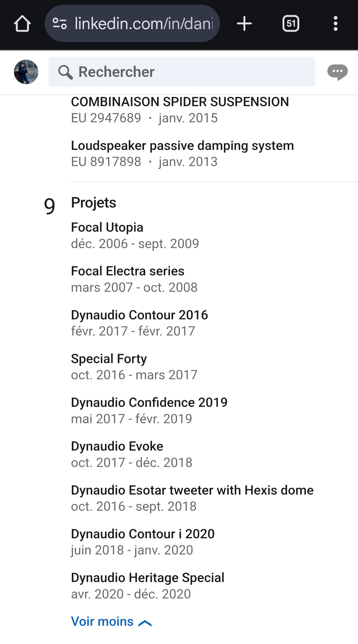Open Dynaudio Confidence 2019 project

tap(149, 402)
